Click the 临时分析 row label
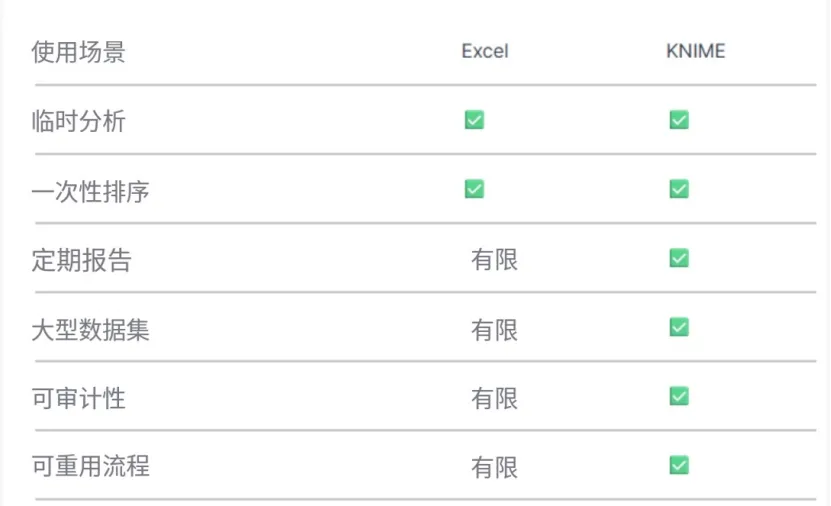The image size is (831, 506). point(79,121)
